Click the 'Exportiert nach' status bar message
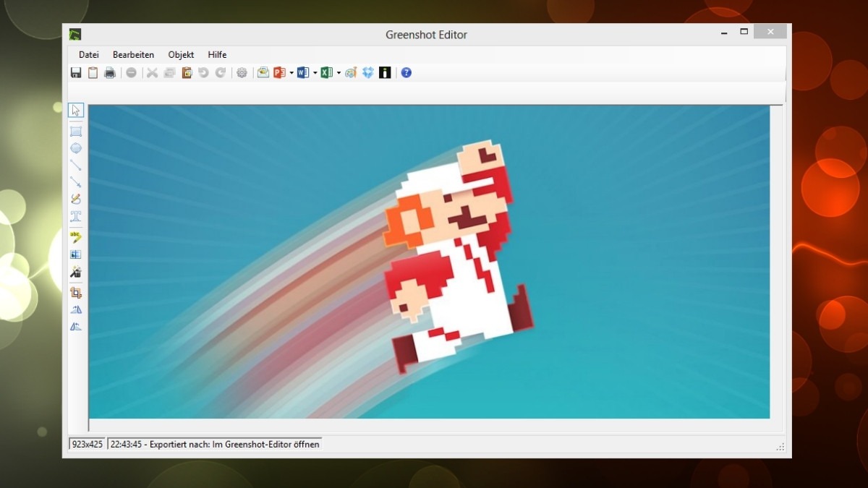The height and width of the screenshot is (488, 868). click(215, 444)
